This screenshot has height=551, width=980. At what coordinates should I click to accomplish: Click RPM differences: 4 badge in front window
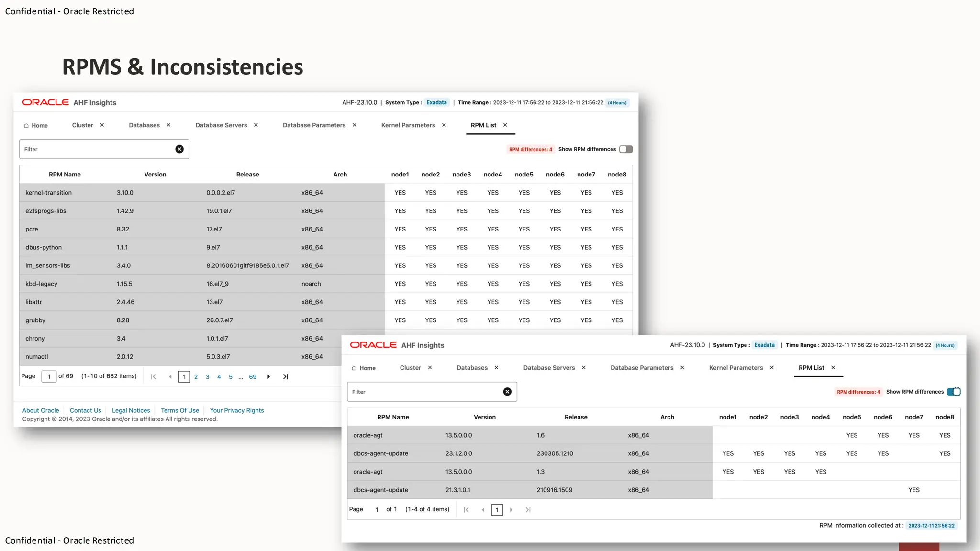click(858, 392)
